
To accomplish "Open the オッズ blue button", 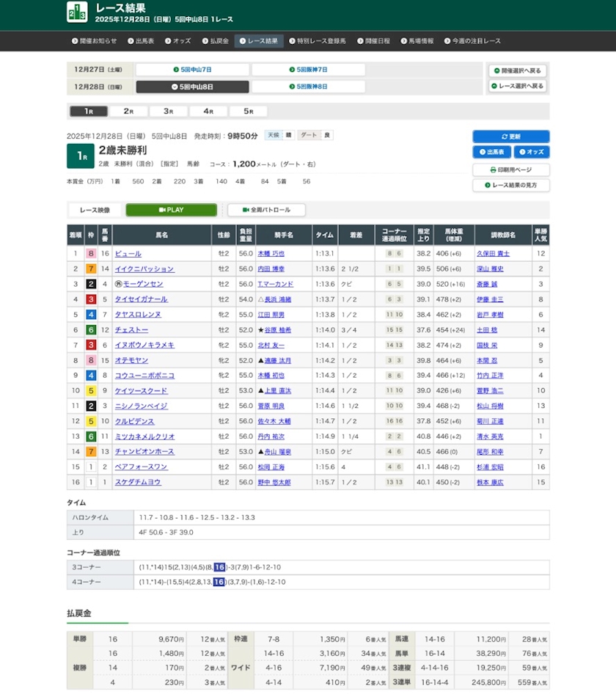I will (532, 152).
